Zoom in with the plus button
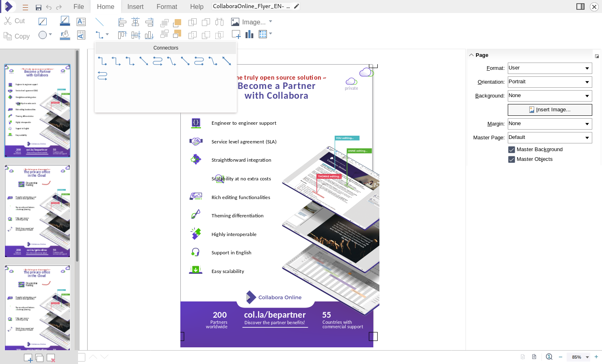Viewport: 602px width, 364px height. [596, 357]
